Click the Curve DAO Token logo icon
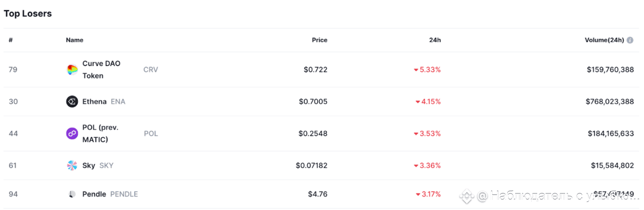644x210 pixels. (x=72, y=70)
